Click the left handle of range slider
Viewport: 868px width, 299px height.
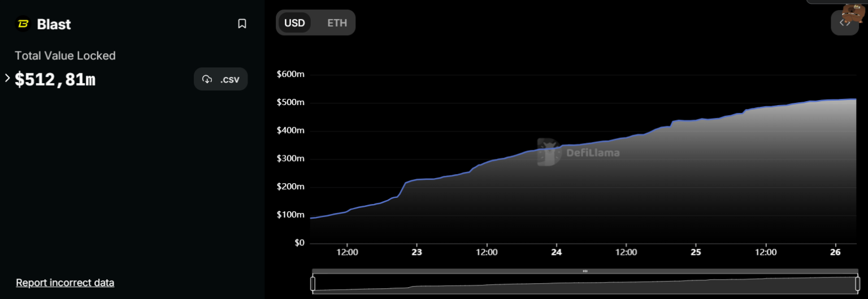[313, 283]
